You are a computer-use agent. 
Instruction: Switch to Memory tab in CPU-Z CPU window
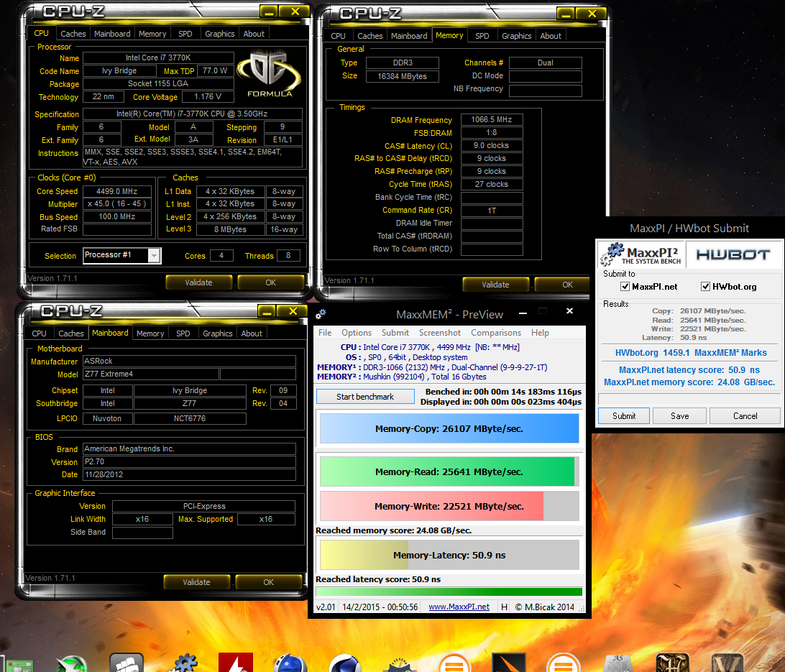tap(152, 34)
